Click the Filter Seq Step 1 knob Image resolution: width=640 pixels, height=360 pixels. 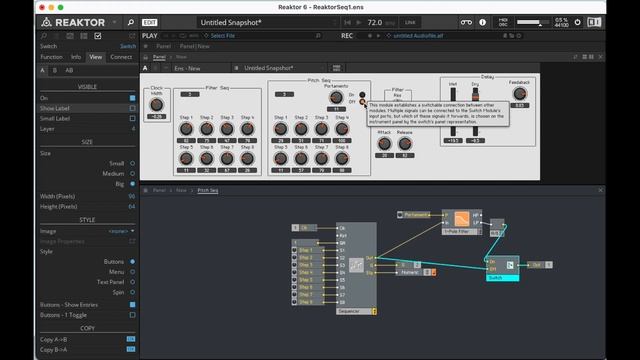(186, 129)
